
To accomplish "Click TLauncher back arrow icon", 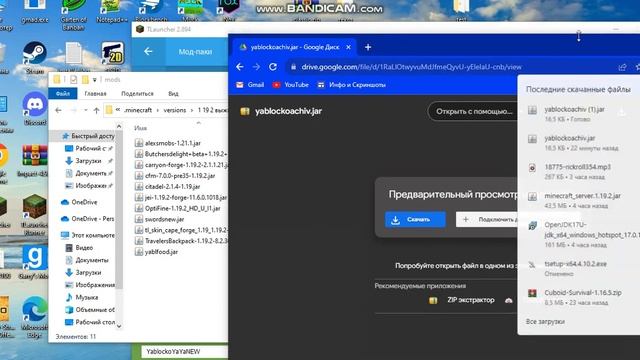I will (x=148, y=51).
